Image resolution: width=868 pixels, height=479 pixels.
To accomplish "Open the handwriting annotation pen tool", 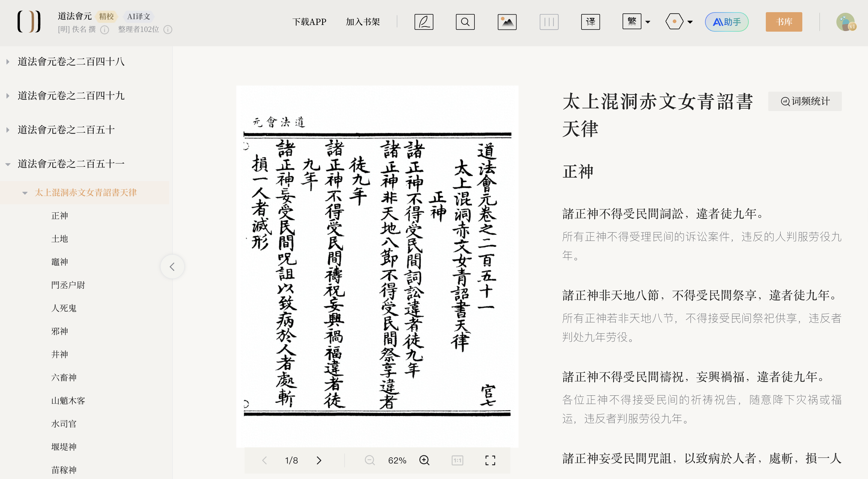I will click(x=424, y=22).
